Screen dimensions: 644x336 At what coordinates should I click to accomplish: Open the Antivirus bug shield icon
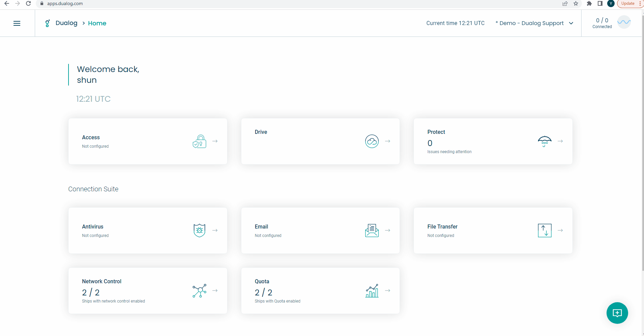[x=199, y=231]
